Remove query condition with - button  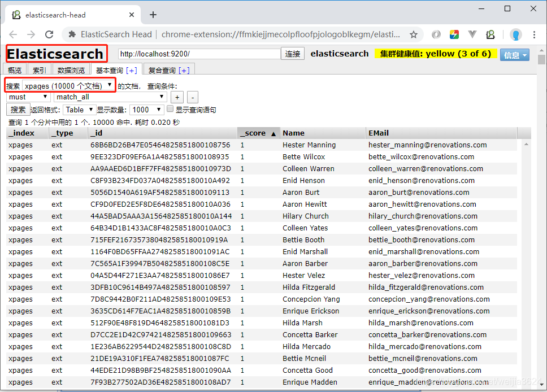click(x=193, y=97)
